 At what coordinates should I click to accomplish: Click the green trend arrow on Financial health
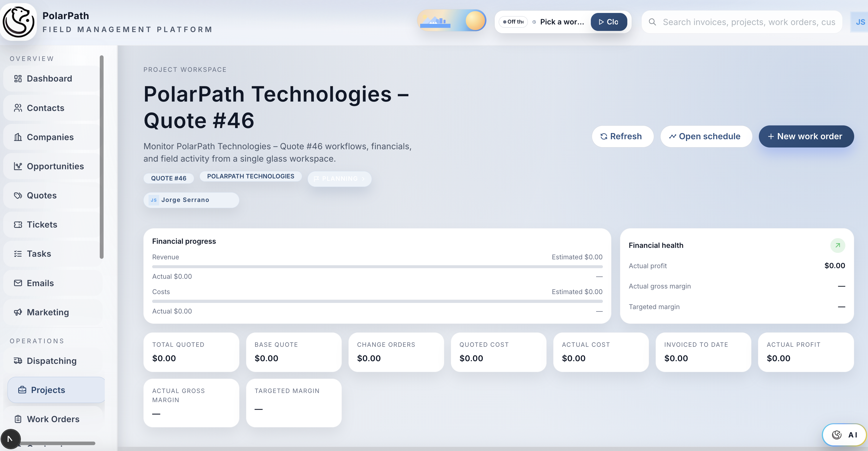pyautogui.click(x=838, y=245)
